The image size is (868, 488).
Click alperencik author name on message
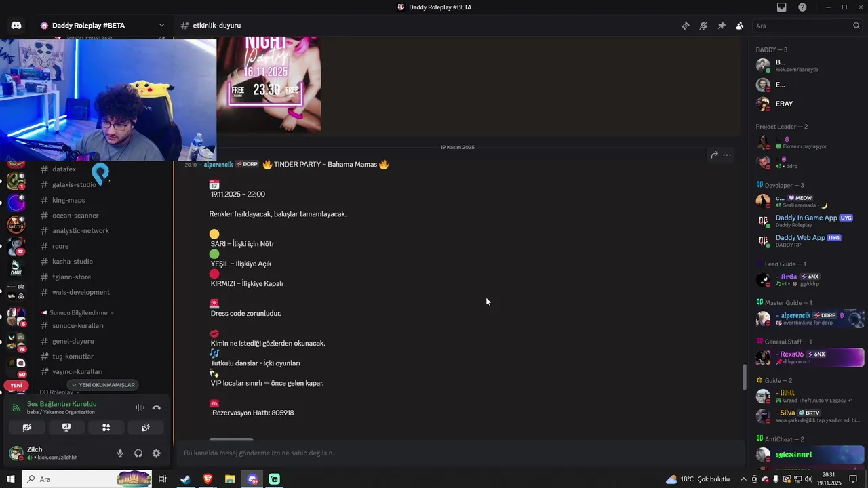point(218,165)
